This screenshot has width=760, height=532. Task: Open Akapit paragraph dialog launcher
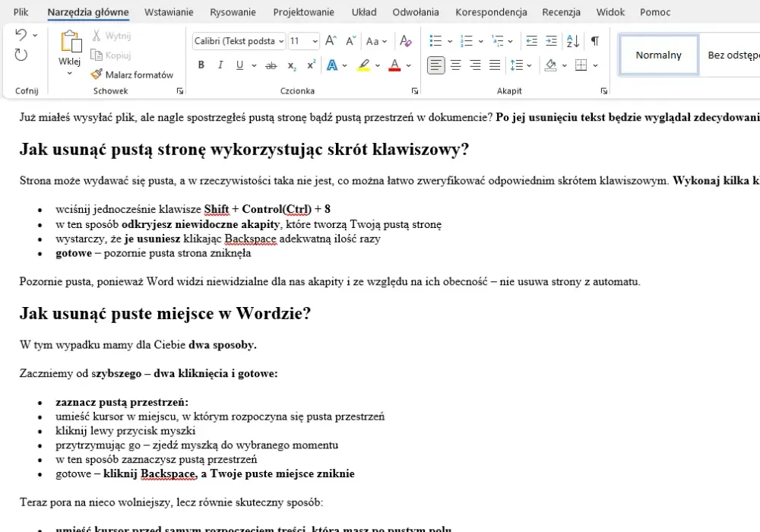tap(604, 90)
